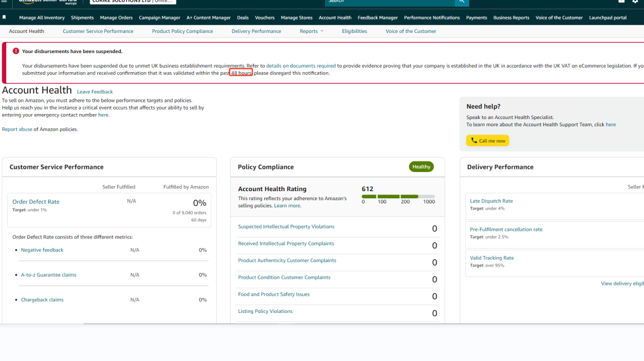The image size is (644, 361).
Task: Click the 612 rating score
Action: point(367,189)
